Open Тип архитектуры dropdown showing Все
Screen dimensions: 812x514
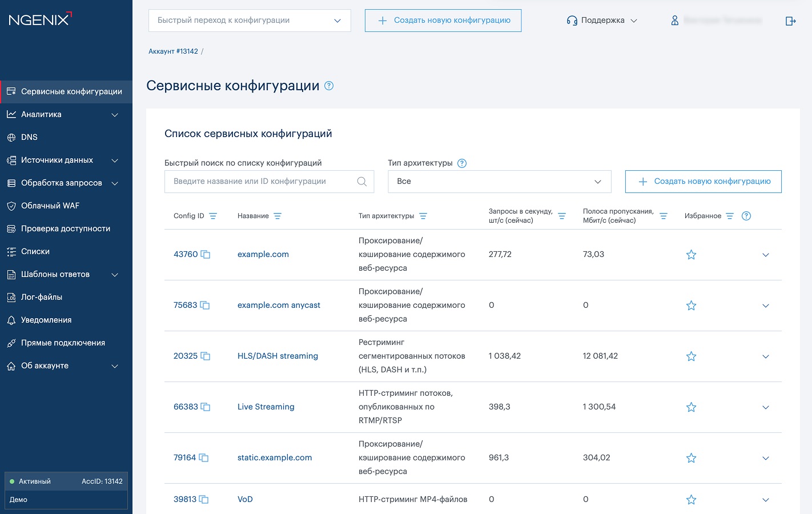(x=499, y=182)
